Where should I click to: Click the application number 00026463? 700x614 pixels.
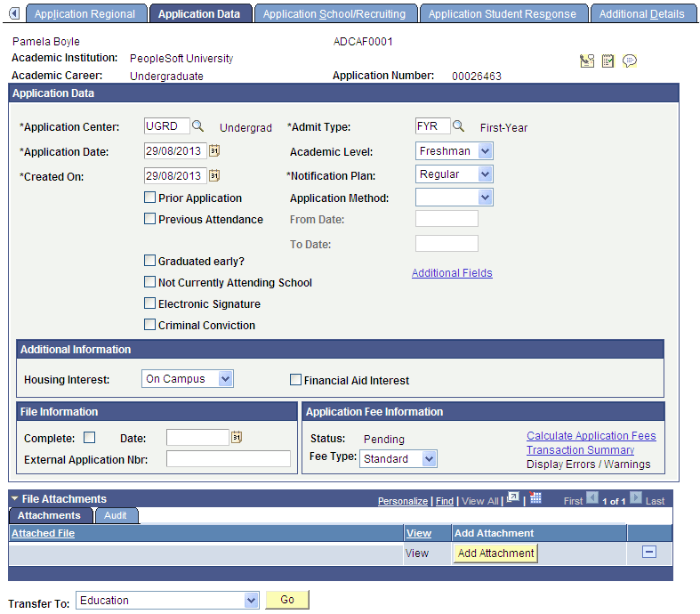coord(477,76)
